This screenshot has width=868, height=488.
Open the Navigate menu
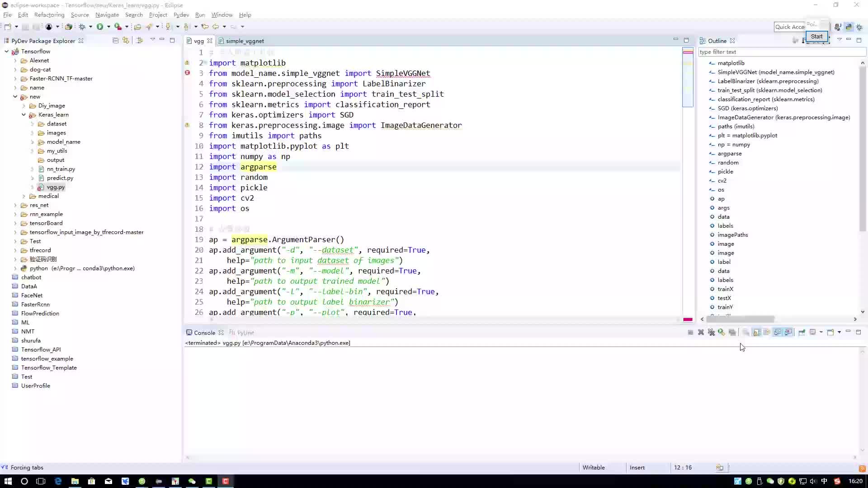pyautogui.click(x=107, y=15)
